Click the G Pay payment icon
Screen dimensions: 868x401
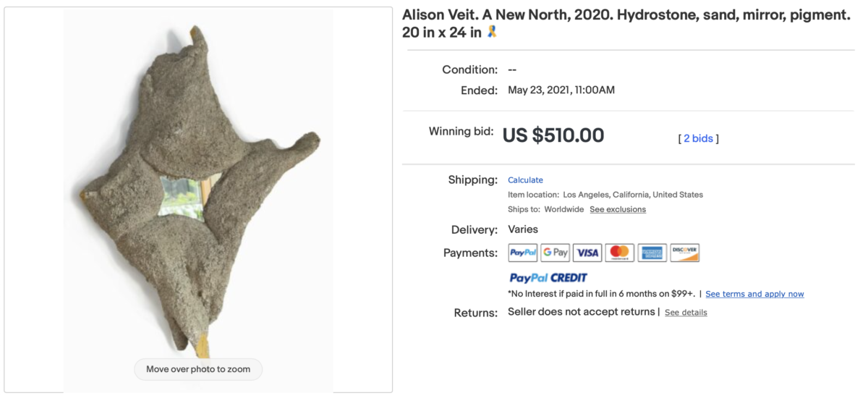coord(556,253)
